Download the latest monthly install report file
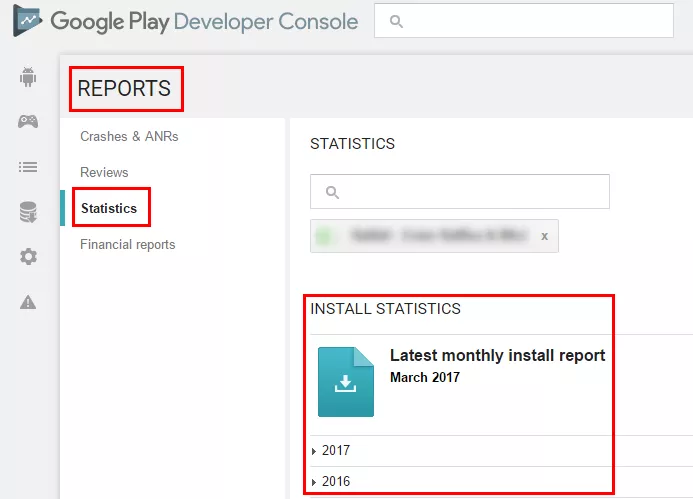Image resolution: width=693 pixels, height=499 pixels. tap(346, 382)
